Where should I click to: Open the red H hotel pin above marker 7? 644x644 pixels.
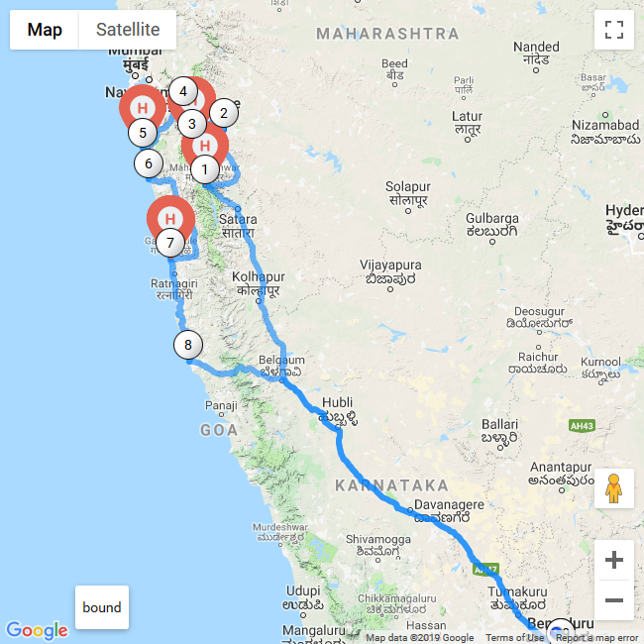tap(170, 216)
